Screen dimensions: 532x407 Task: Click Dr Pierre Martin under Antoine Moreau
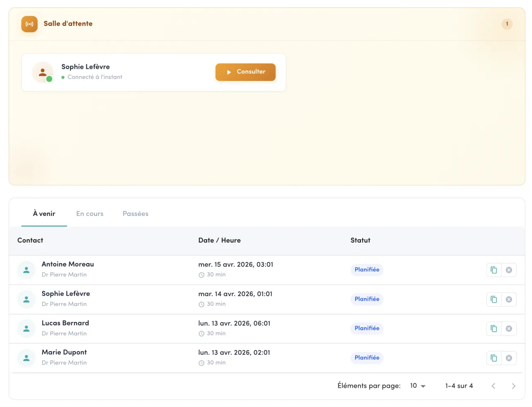[64, 275]
